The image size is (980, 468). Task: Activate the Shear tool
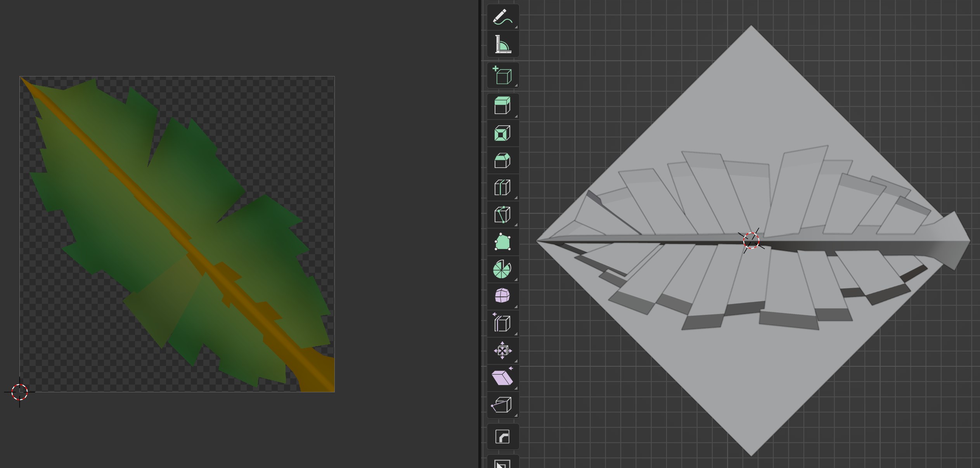503,378
